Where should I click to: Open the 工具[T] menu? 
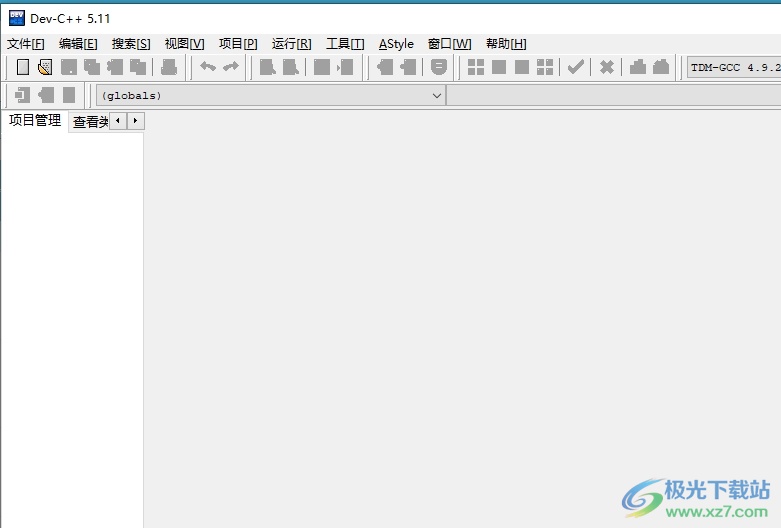[345, 44]
